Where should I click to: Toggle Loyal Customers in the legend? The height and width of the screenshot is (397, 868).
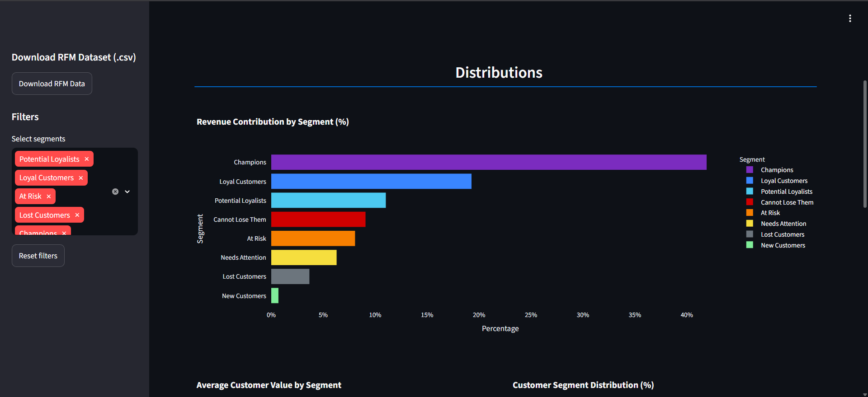pos(777,181)
